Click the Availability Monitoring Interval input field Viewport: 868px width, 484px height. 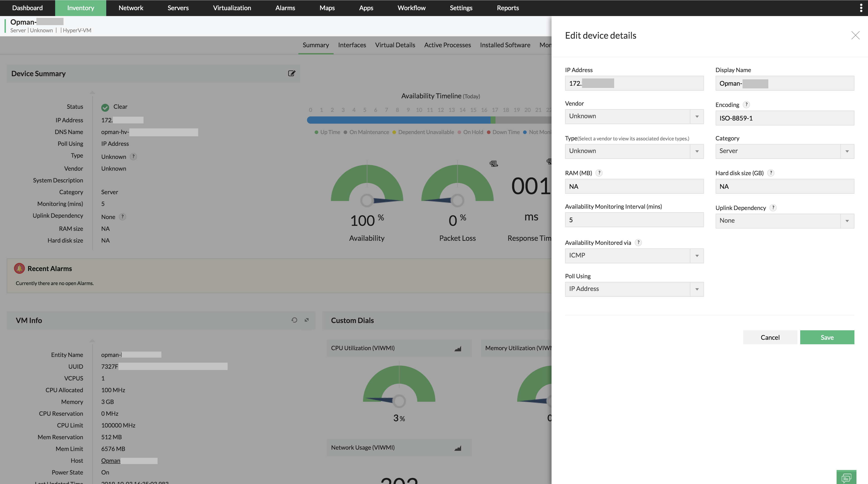[x=634, y=220]
